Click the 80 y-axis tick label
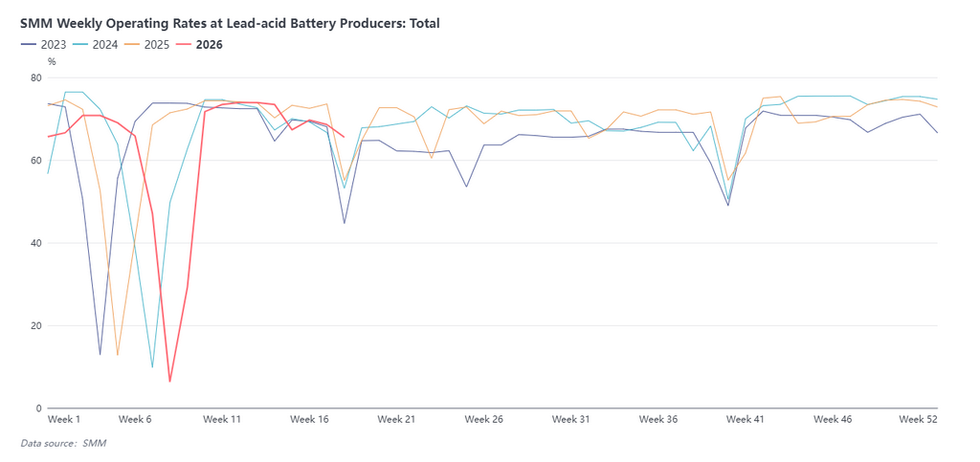This screenshot has height=462, width=980. pyautogui.click(x=35, y=77)
